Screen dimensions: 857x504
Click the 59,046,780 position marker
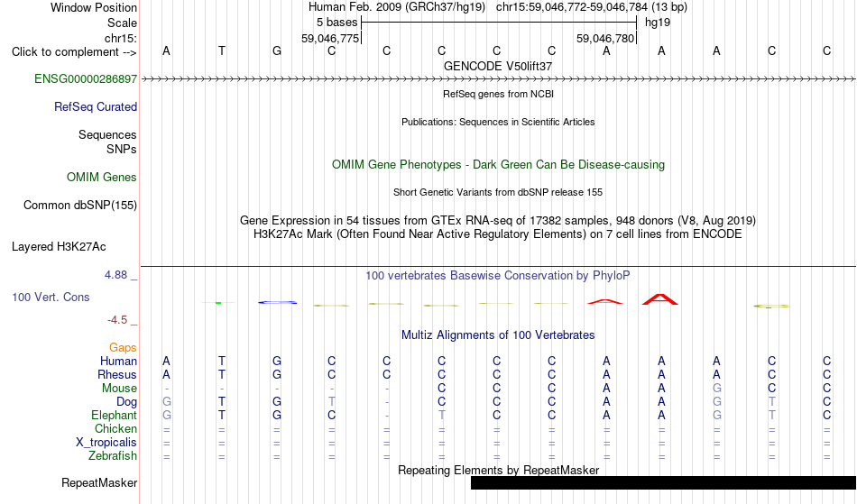605,39
